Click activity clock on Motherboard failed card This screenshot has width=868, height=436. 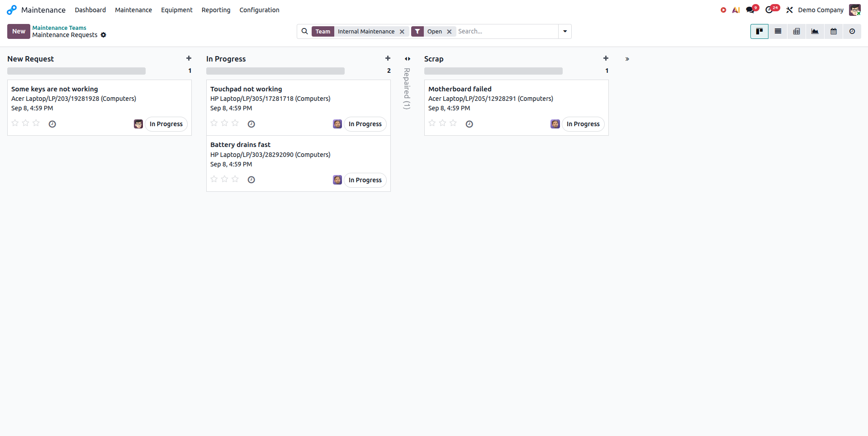point(470,124)
